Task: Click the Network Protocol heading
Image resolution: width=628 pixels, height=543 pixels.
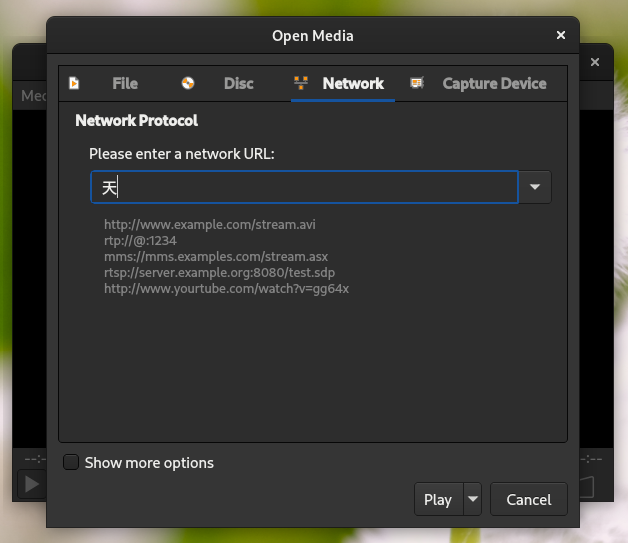Action: click(x=137, y=120)
